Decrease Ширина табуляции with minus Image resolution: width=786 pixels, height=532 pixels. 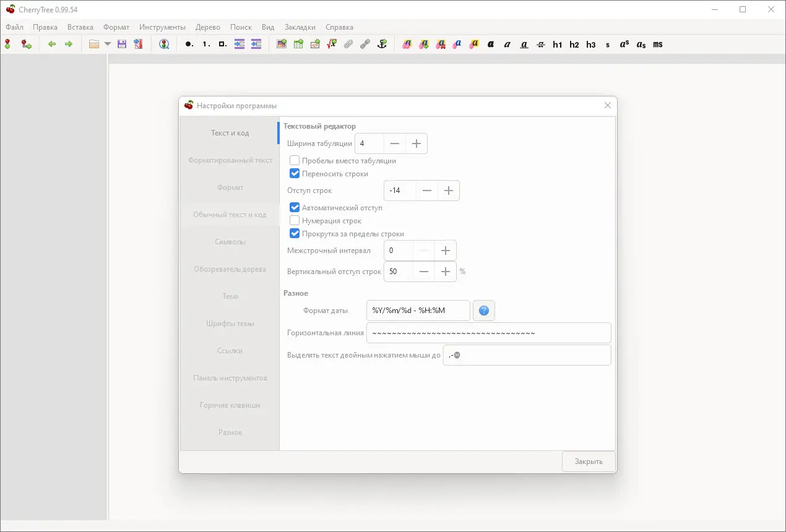(395, 144)
